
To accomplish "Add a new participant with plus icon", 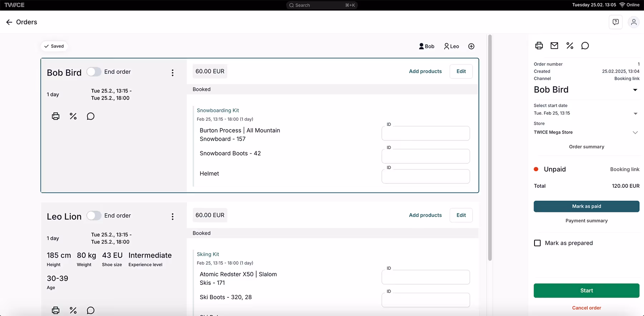I will click(x=472, y=46).
